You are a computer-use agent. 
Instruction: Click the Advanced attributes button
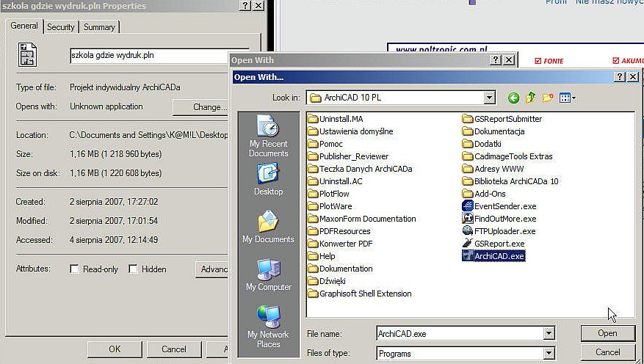pyautogui.click(x=212, y=269)
